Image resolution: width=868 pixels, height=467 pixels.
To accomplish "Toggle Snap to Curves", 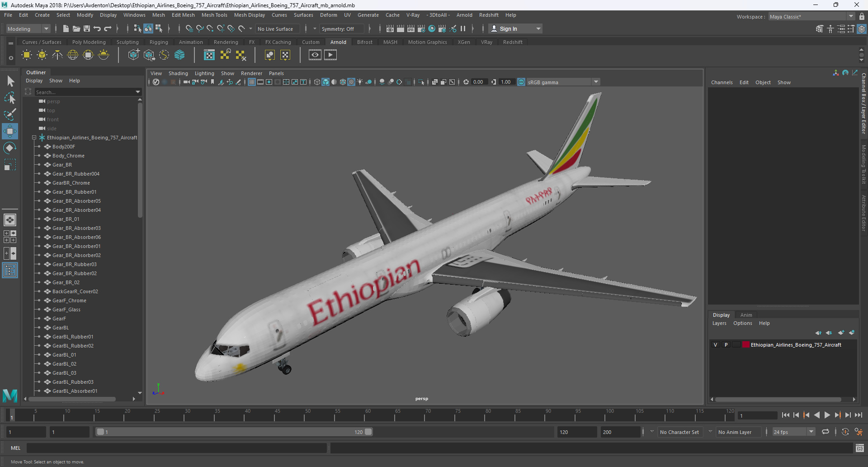I will tap(200, 29).
